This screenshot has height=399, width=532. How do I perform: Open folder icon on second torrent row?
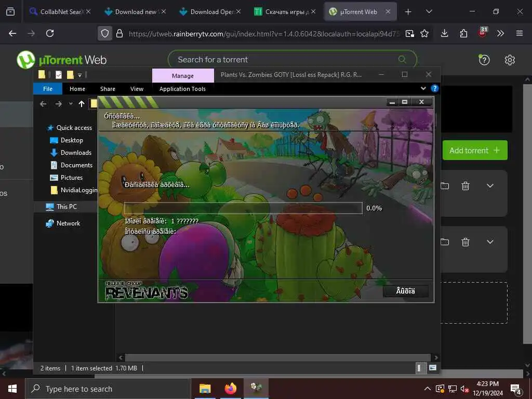tap(445, 242)
